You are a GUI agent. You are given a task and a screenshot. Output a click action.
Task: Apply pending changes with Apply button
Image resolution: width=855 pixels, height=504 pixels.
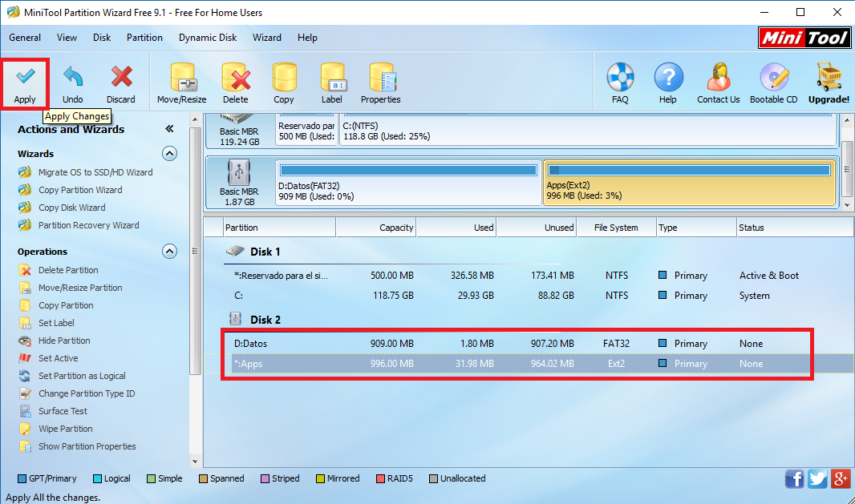click(25, 84)
